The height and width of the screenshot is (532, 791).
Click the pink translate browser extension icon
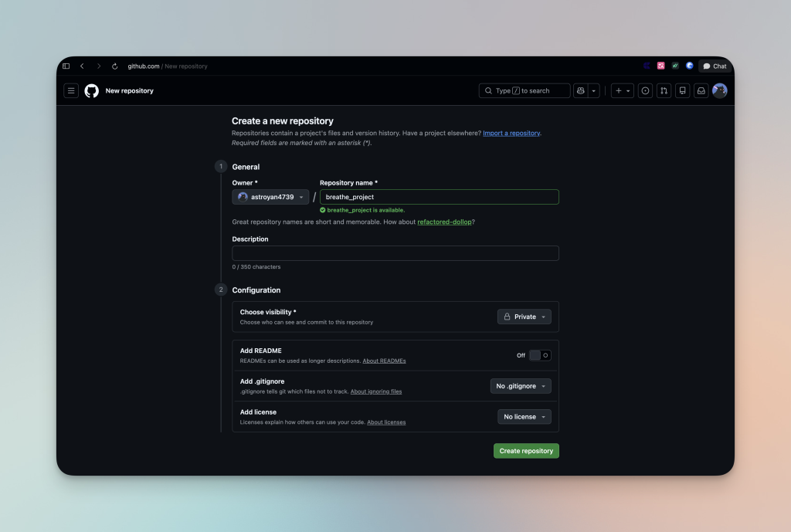[661, 66]
